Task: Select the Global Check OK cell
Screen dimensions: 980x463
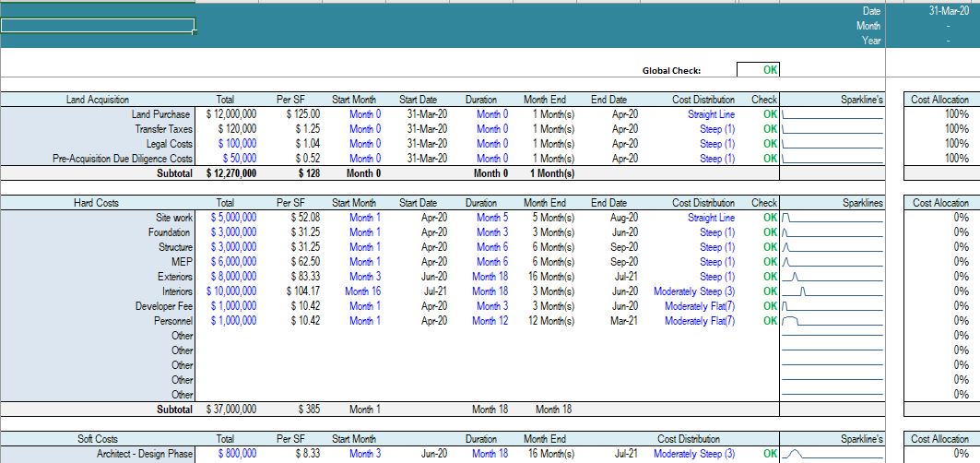Action: 759,70
